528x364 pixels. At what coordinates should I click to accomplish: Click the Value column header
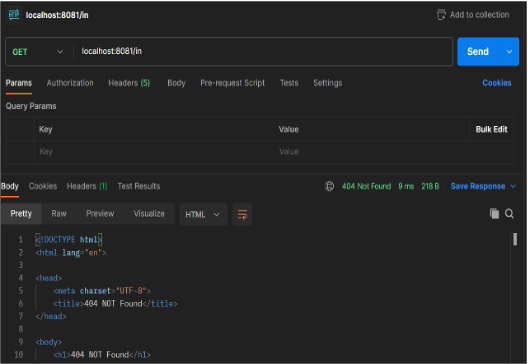tap(289, 129)
